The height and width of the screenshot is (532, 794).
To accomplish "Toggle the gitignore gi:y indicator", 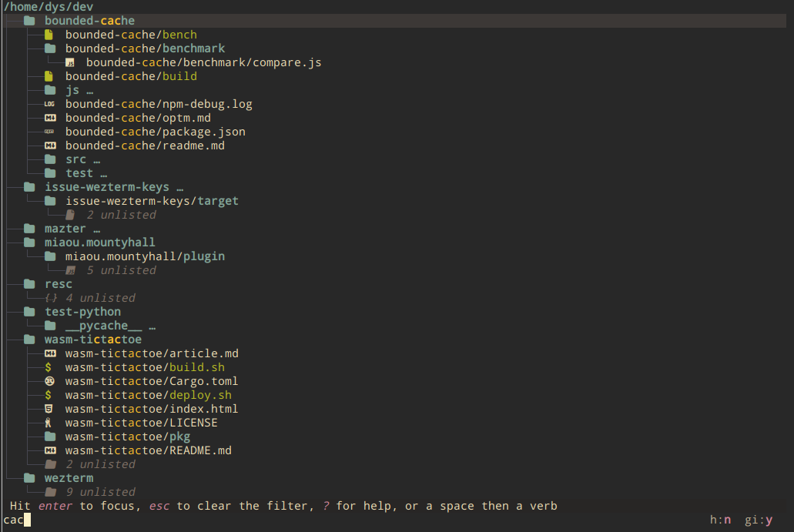I will [758, 520].
